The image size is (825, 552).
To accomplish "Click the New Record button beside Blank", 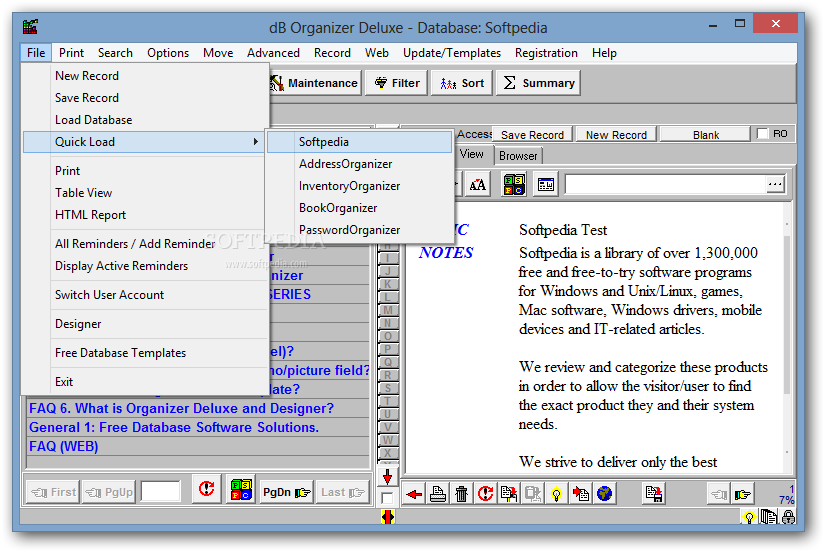I will coord(616,135).
